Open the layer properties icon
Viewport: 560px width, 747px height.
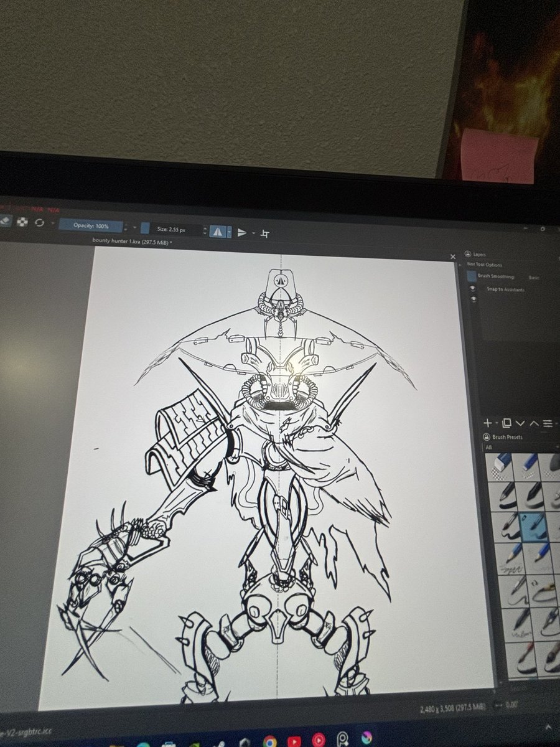click(547, 424)
